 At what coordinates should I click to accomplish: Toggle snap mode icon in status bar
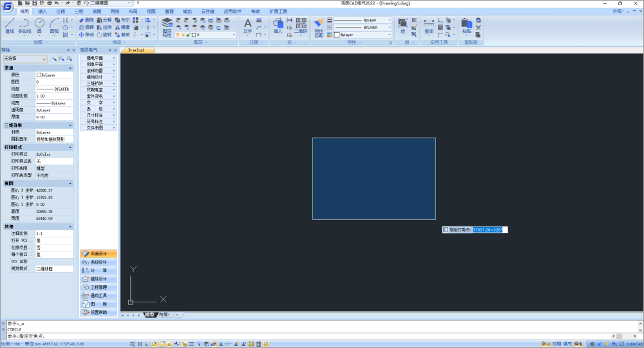[x=132, y=344]
